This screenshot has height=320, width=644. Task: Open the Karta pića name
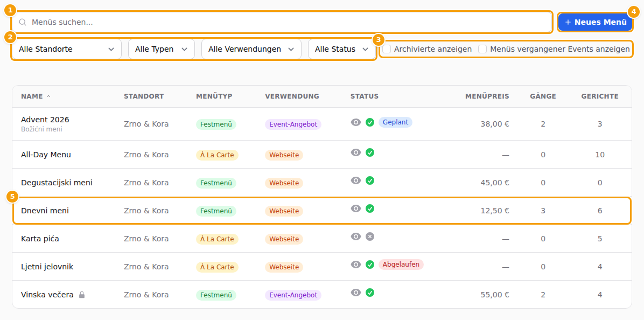tap(40, 239)
